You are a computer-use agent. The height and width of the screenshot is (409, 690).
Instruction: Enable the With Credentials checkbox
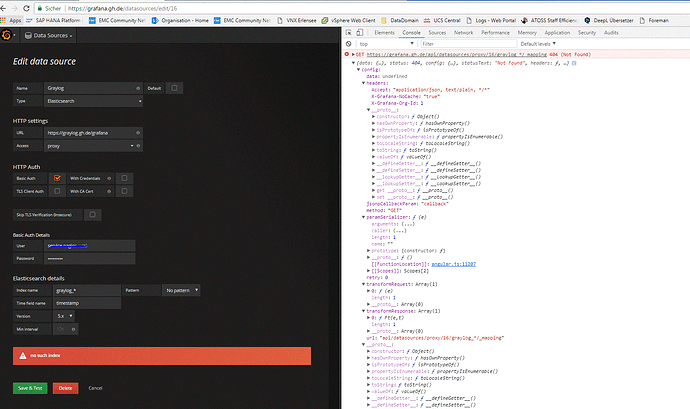pyautogui.click(x=124, y=178)
